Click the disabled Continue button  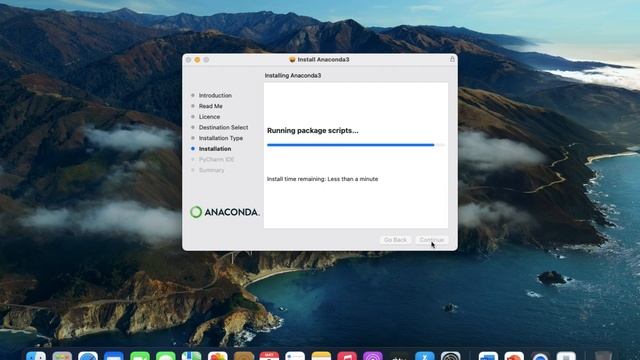pyautogui.click(x=431, y=240)
